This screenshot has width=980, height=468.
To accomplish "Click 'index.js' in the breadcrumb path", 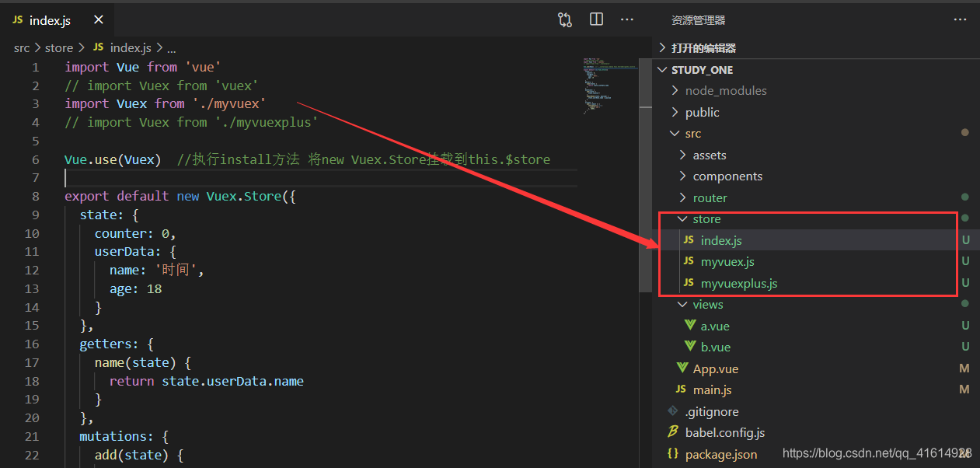I will [x=131, y=48].
